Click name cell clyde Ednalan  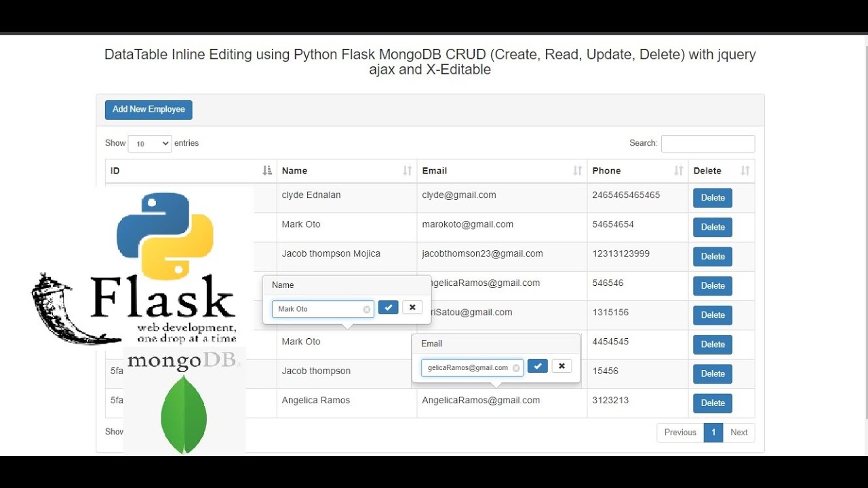pos(311,195)
